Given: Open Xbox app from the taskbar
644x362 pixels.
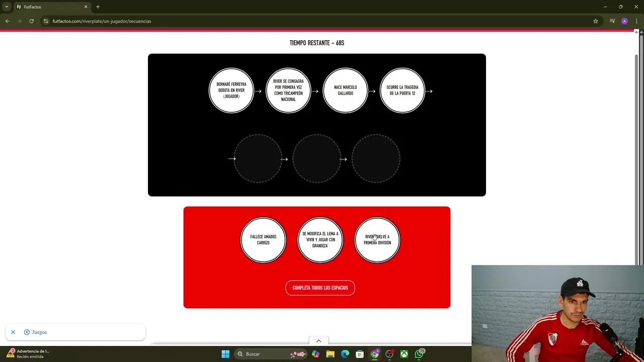Looking at the screenshot, I should pyautogui.click(x=404, y=354).
